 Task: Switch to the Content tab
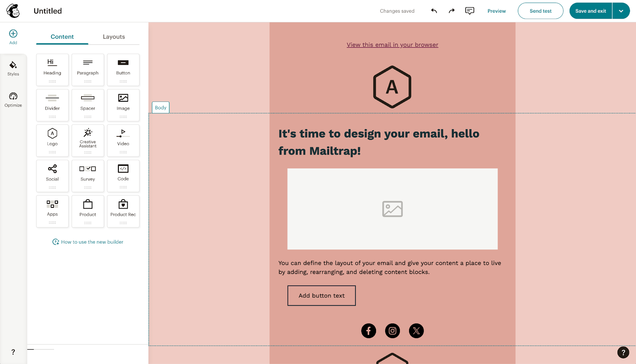pos(62,37)
